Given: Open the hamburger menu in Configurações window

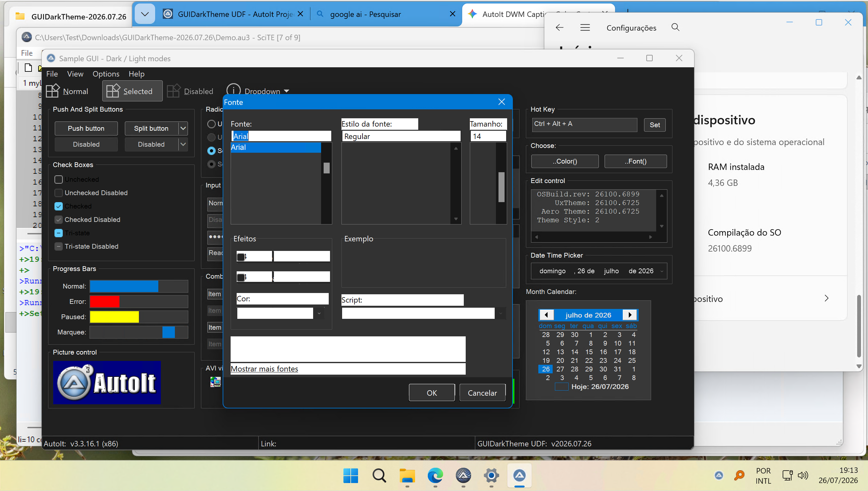Looking at the screenshot, I should 585,27.
